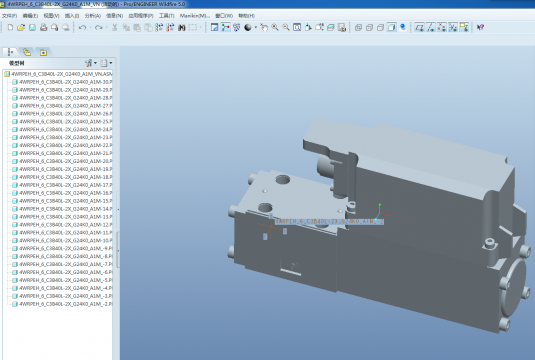535x360 pixels.
Task: Select the A1M-30 part in model tree
Action: click(62, 82)
